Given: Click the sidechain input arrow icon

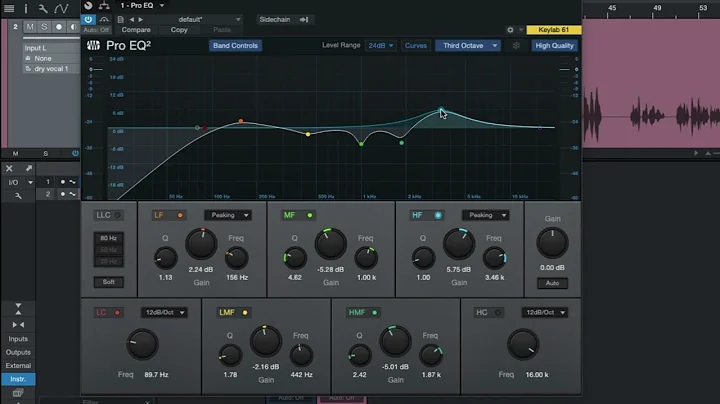Looking at the screenshot, I should 304,19.
